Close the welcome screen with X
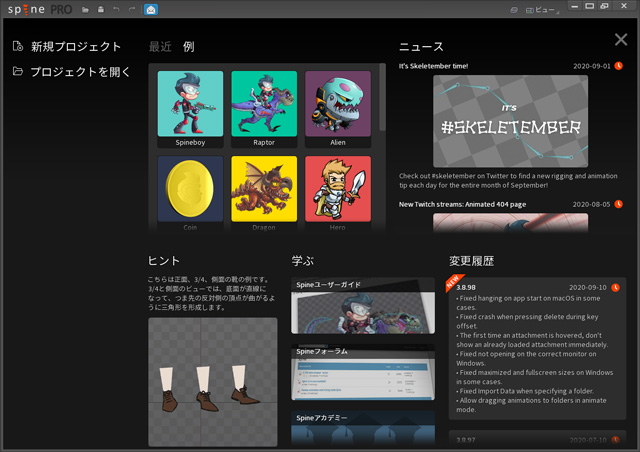The width and height of the screenshot is (640, 452). click(621, 40)
